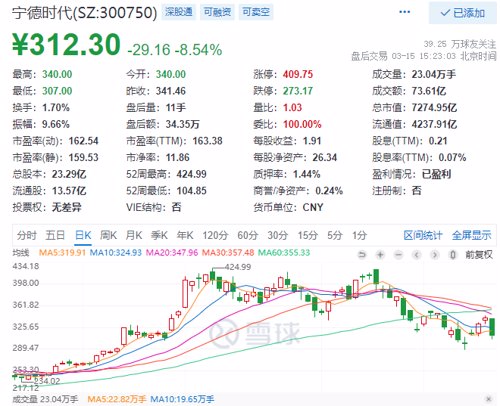This screenshot has width=500, height=406.
Task: Click the chart pan right arrow icon
Action: coord(434,255)
